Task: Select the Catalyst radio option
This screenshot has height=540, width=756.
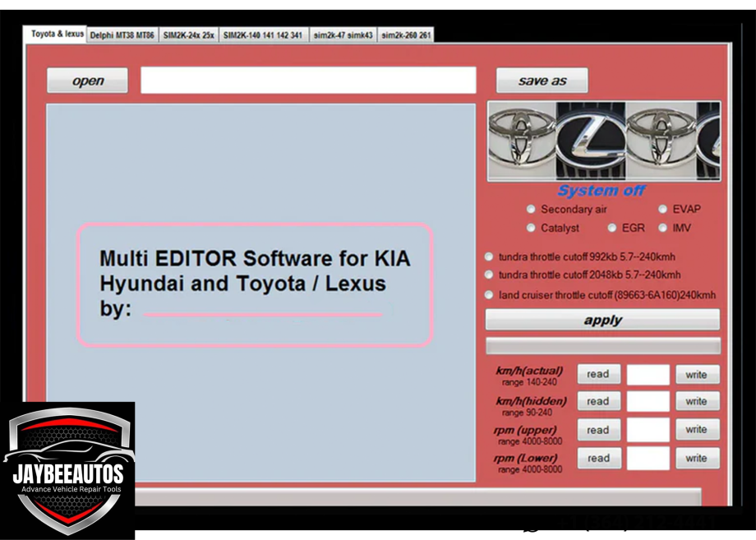Action: [531, 228]
